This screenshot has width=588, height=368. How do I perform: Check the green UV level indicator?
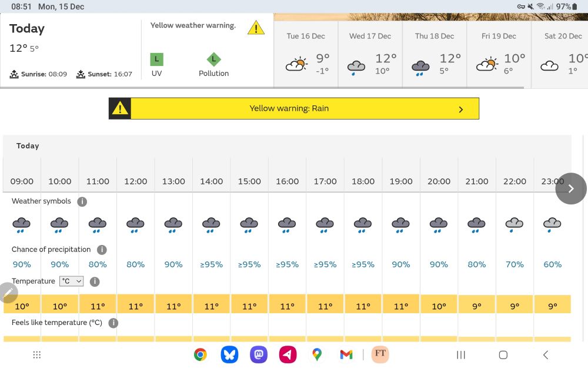(x=156, y=59)
